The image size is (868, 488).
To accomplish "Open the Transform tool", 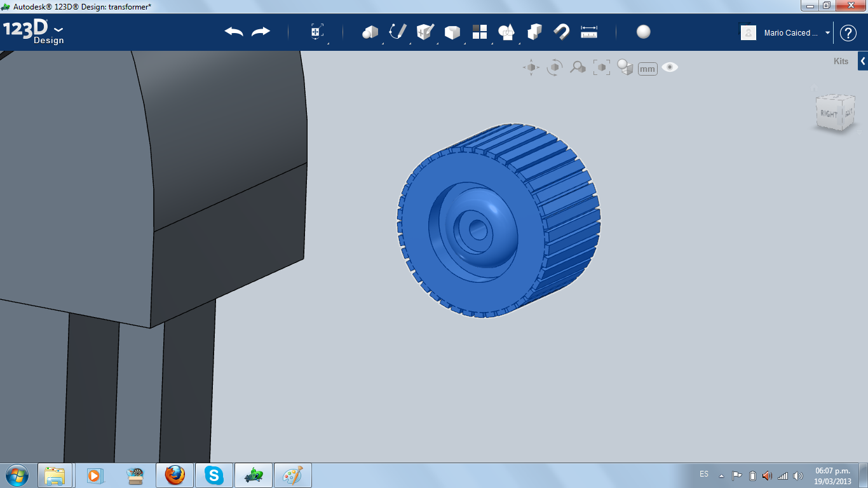I will click(317, 32).
